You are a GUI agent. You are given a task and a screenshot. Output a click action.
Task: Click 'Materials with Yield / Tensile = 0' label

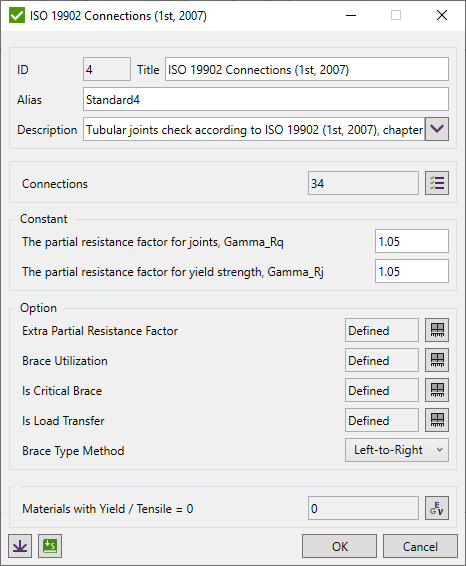108,509
